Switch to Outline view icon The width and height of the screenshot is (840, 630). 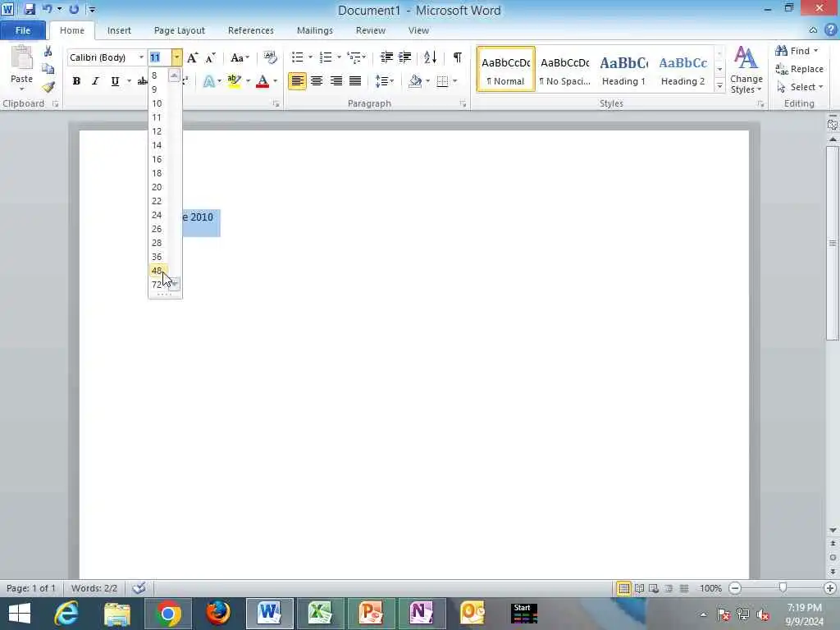[x=669, y=588]
